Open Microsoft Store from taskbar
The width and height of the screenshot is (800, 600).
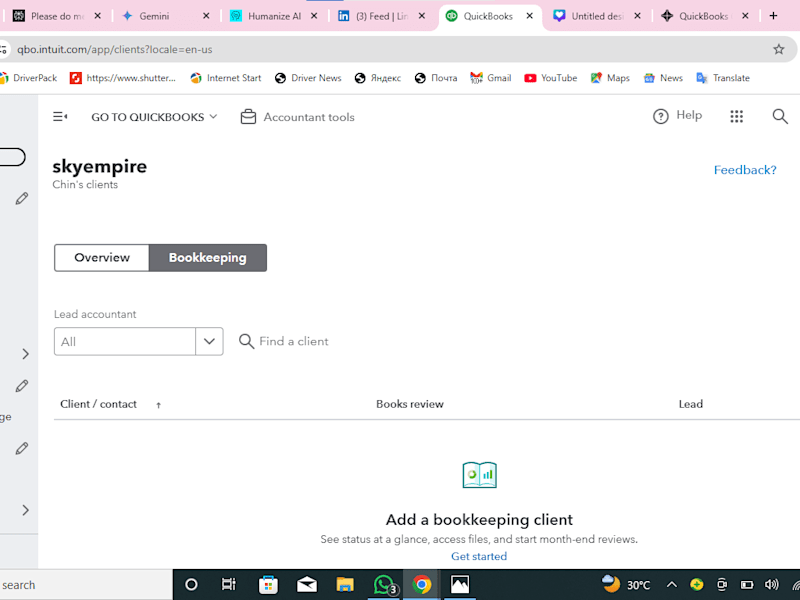(268, 585)
